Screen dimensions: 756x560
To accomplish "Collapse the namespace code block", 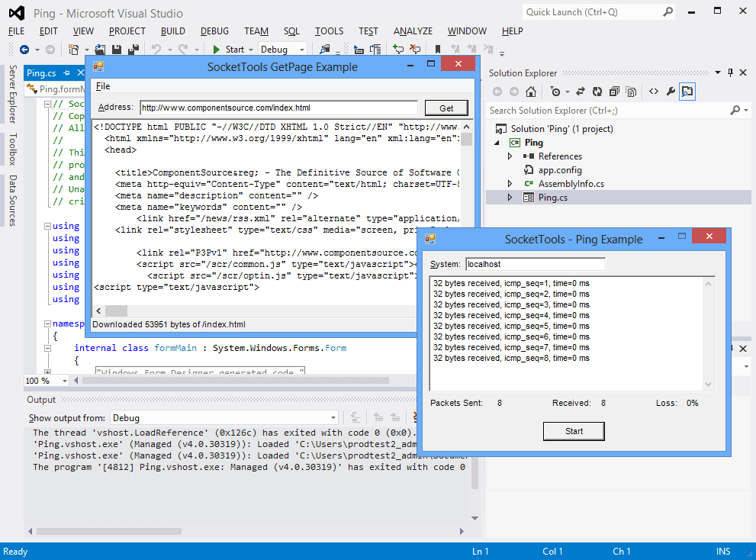I will [48, 323].
